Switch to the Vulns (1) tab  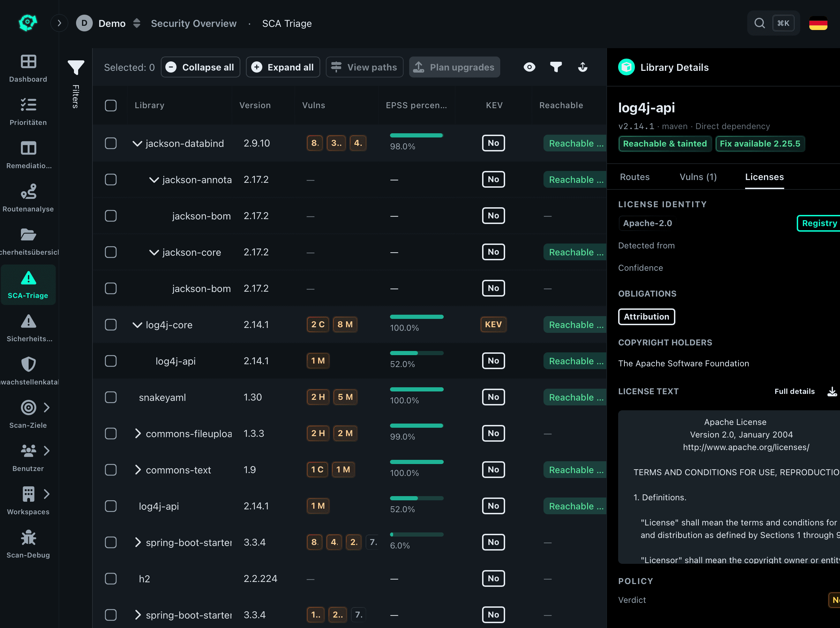(698, 177)
